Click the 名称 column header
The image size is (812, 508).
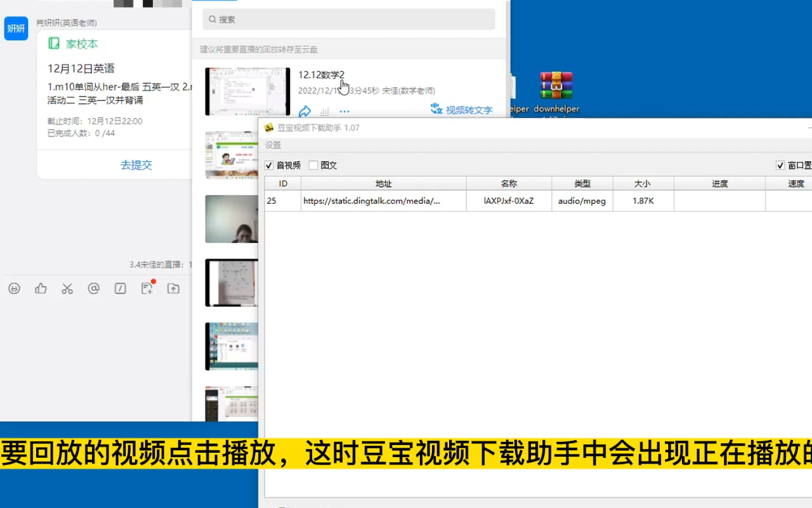(x=509, y=184)
